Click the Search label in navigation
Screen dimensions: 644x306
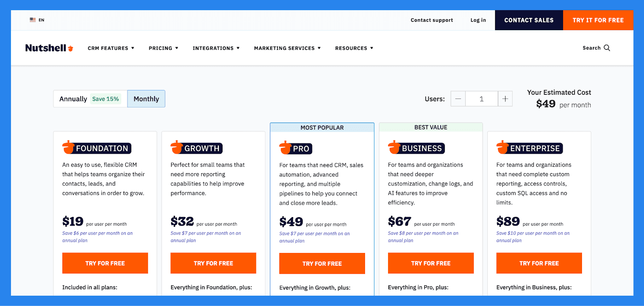pyautogui.click(x=591, y=48)
